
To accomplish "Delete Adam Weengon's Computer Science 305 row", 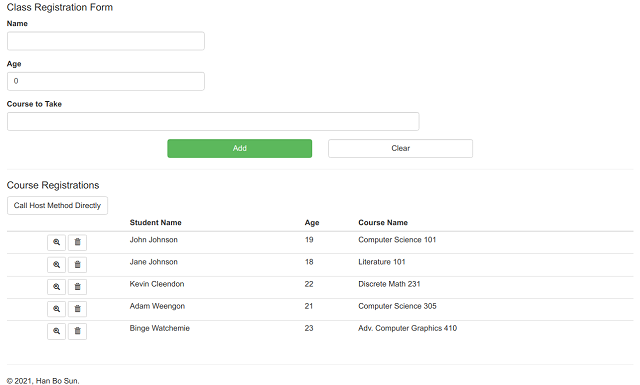I will (77, 309).
